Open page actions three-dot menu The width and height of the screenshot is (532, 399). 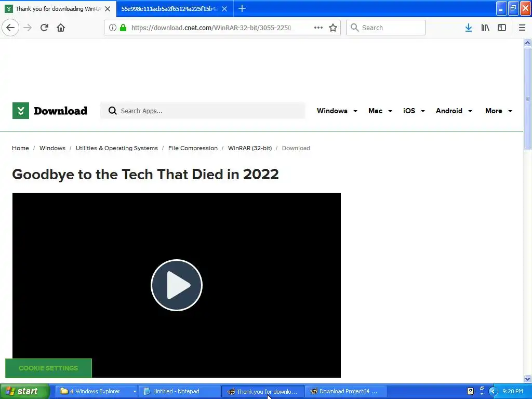[318, 28]
